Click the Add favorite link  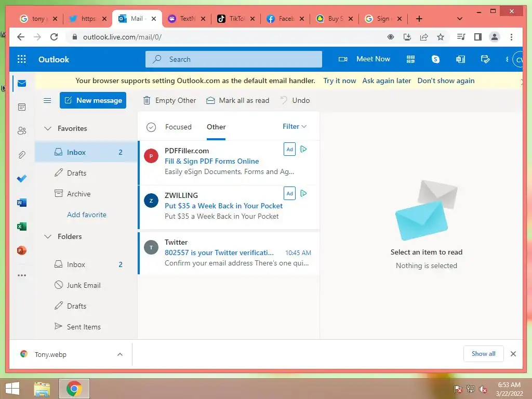coord(87,215)
